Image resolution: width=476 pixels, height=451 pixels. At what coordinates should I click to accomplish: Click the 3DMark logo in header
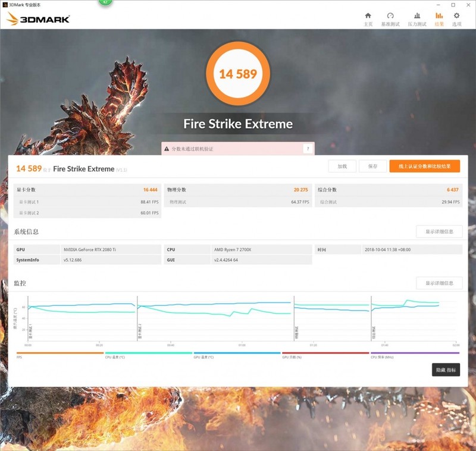(38, 19)
